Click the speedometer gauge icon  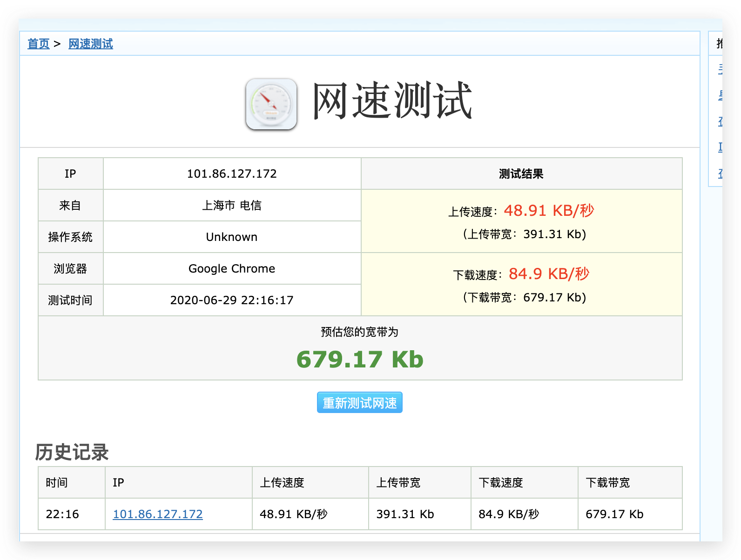(271, 104)
